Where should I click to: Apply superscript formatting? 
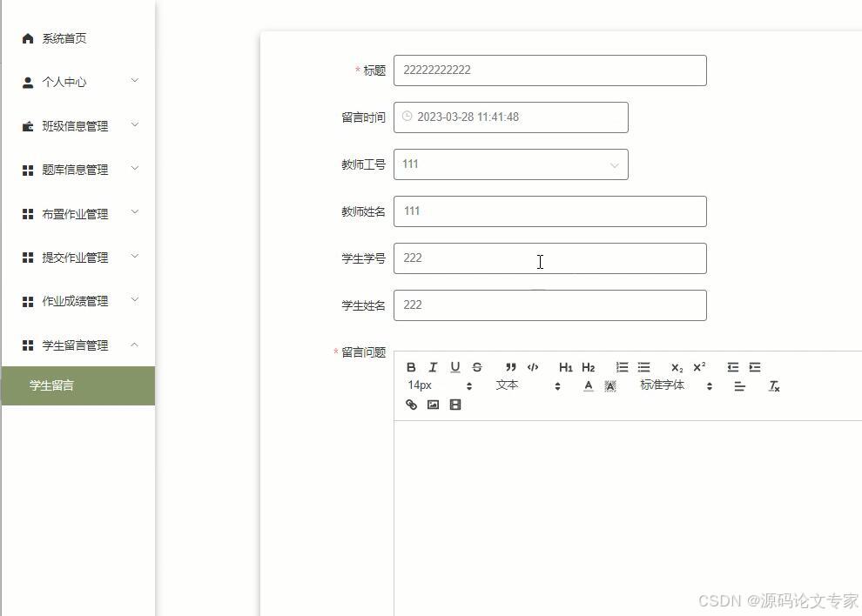click(x=699, y=366)
